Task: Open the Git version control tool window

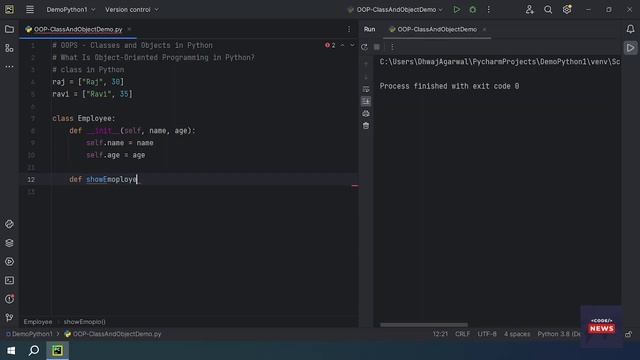Action: click(x=9, y=318)
